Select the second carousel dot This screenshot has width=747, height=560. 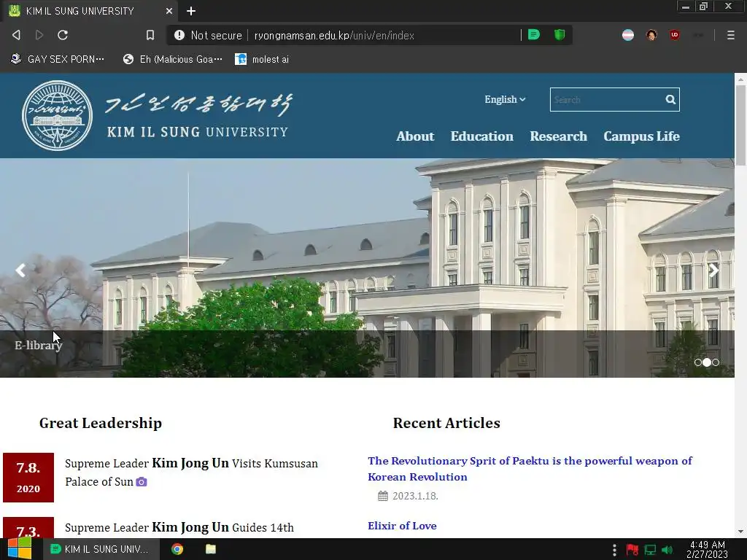tap(707, 362)
